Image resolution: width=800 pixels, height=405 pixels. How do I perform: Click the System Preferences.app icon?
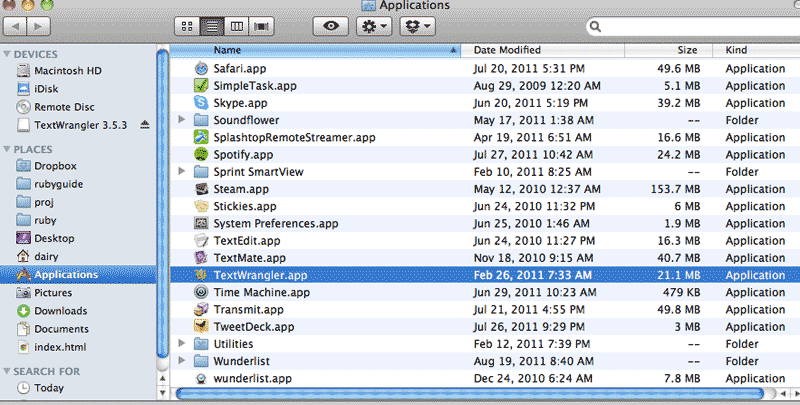[x=201, y=223]
